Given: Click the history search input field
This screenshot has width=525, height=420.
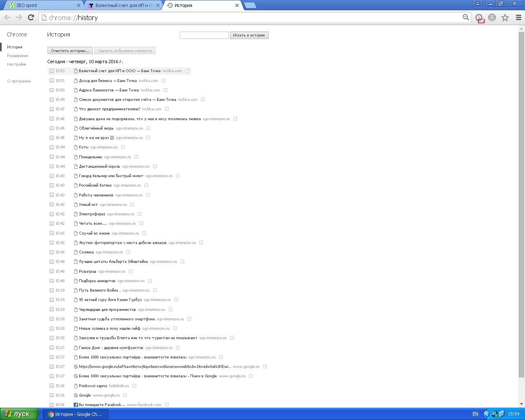Looking at the screenshot, I should tap(204, 35).
